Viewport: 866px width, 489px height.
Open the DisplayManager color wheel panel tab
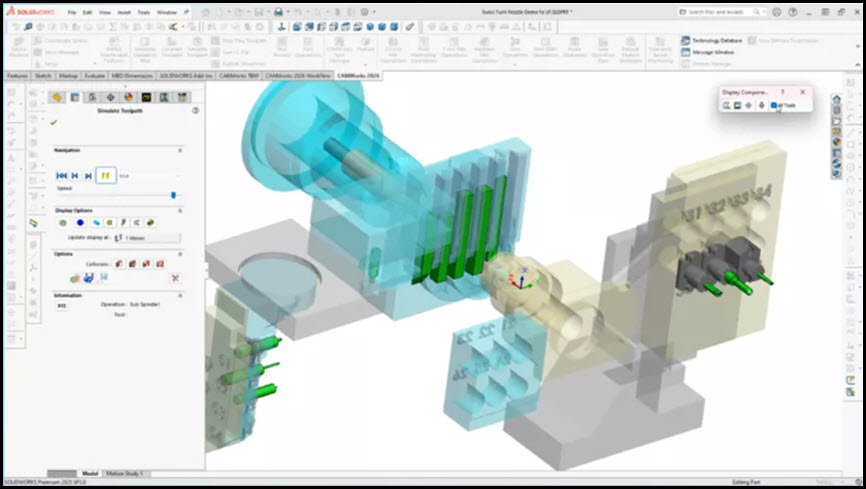[128, 97]
